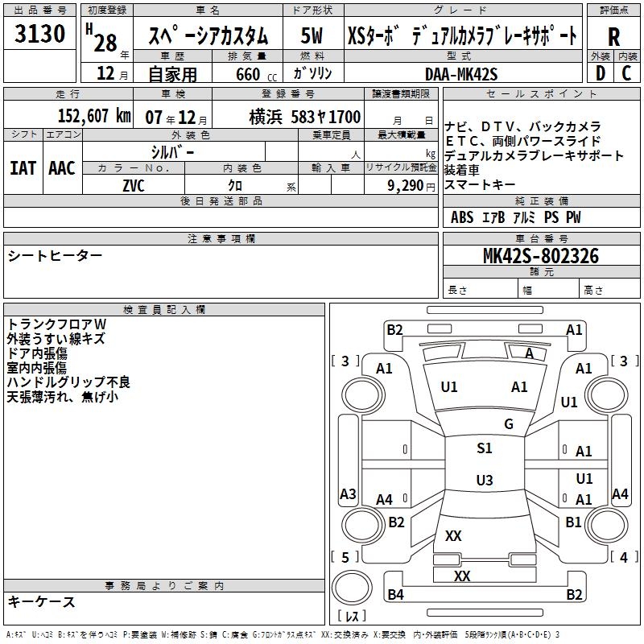Click the シートヒーター note text
The image size is (644, 644).
pyautogui.click(x=55, y=255)
